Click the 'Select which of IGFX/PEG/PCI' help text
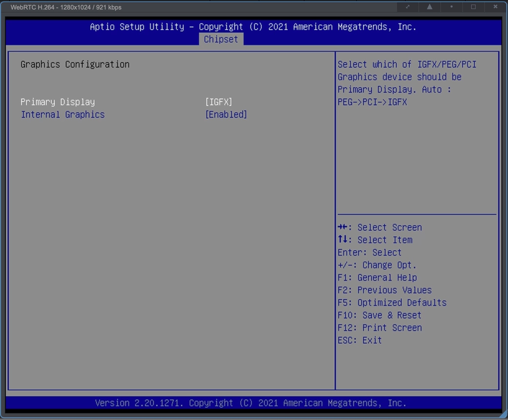Viewport: 508px width, 420px height. click(407, 64)
